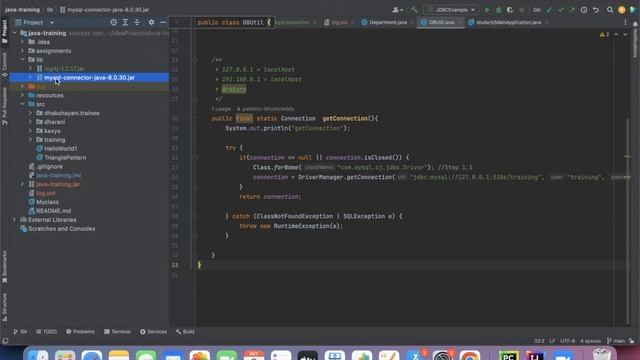Click editor tabs more options icon
Viewport: 640px width, 360px height.
(x=625, y=22)
